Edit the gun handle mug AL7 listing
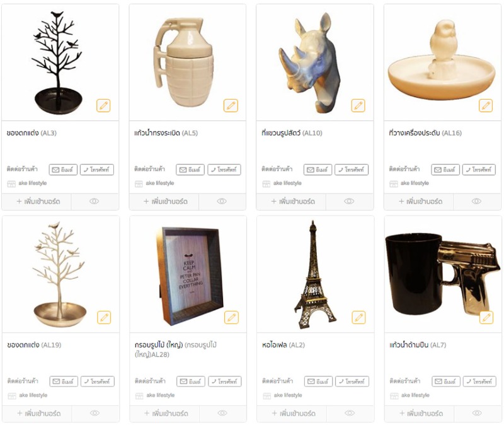This screenshot has height=425, width=504. coord(486,318)
